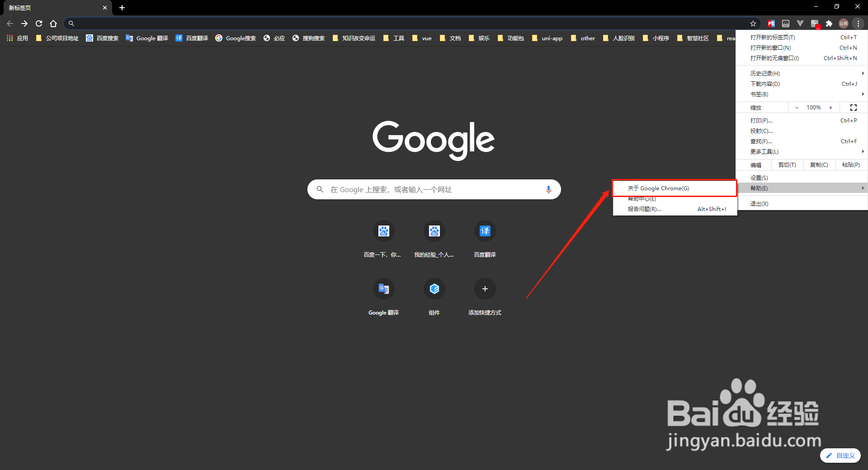The height and width of the screenshot is (470, 868).
Task: Open the 工具 bookmark folder
Action: click(x=393, y=38)
